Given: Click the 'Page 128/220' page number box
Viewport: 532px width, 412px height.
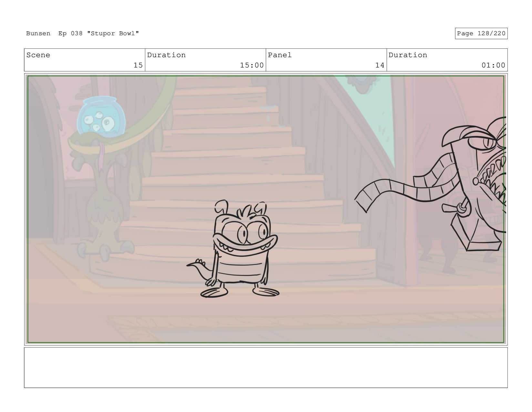Looking at the screenshot, I should (x=481, y=34).
